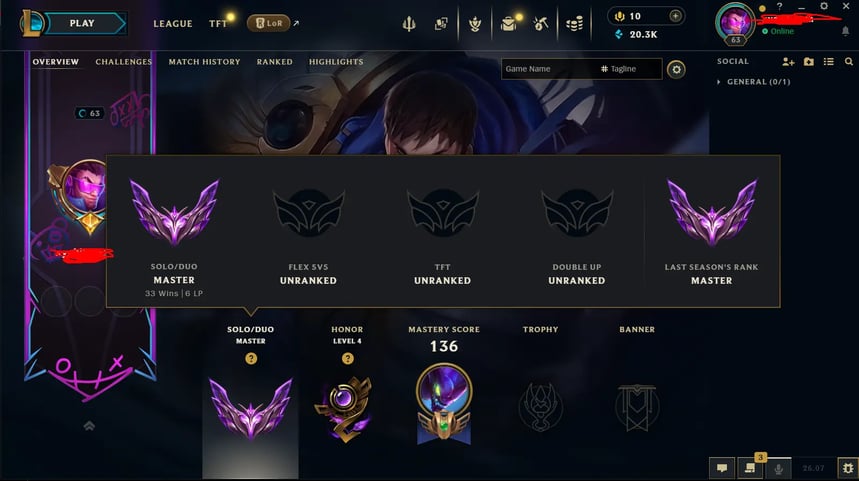Open the notifications bell icon
Viewport: 859px width, 481px height.
click(x=845, y=31)
